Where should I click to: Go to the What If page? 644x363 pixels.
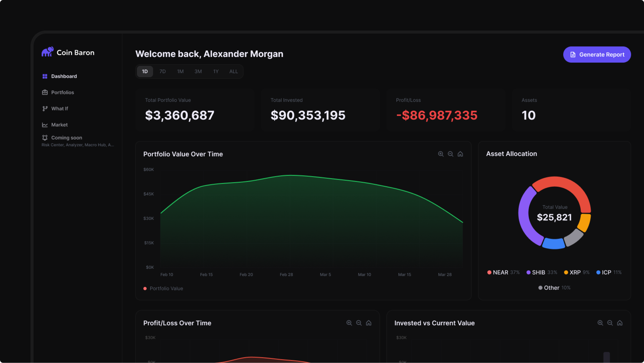click(x=55, y=109)
